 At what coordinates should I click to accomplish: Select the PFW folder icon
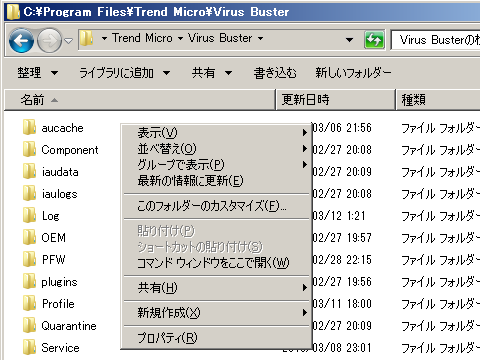pyautogui.click(x=29, y=259)
